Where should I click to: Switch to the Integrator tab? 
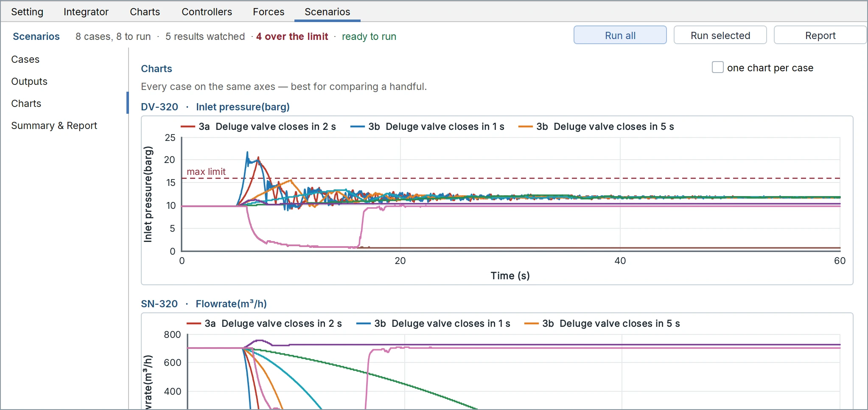pyautogui.click(x=86, y=12)
